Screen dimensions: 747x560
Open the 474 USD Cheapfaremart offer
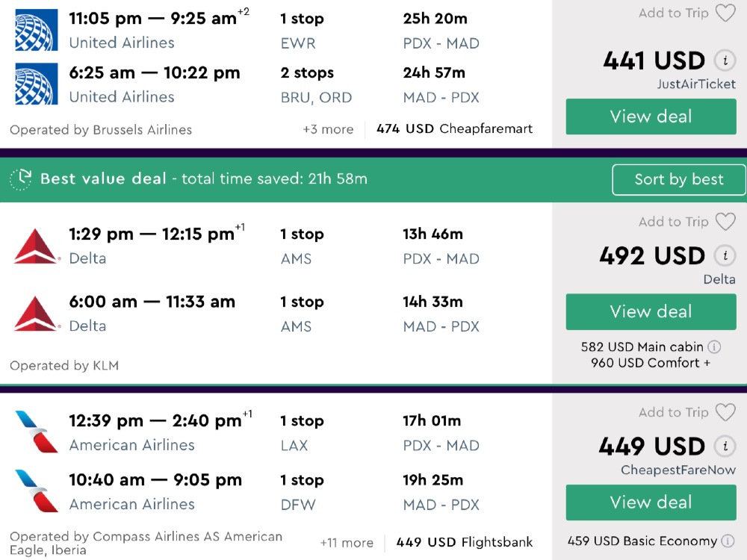(454, 129)
